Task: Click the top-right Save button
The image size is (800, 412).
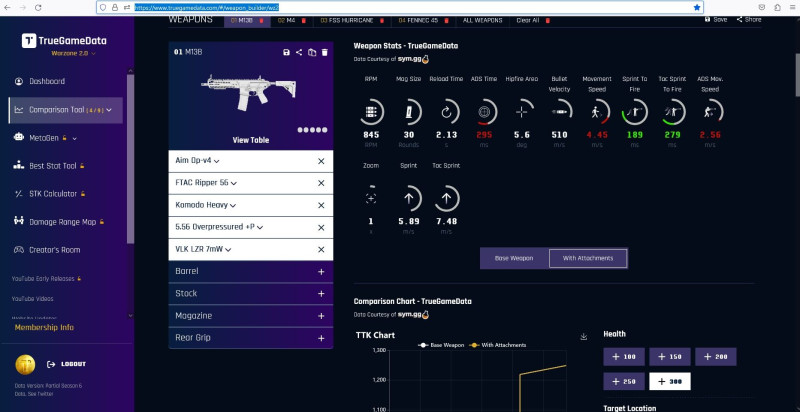Action: (x=716, y=19)
